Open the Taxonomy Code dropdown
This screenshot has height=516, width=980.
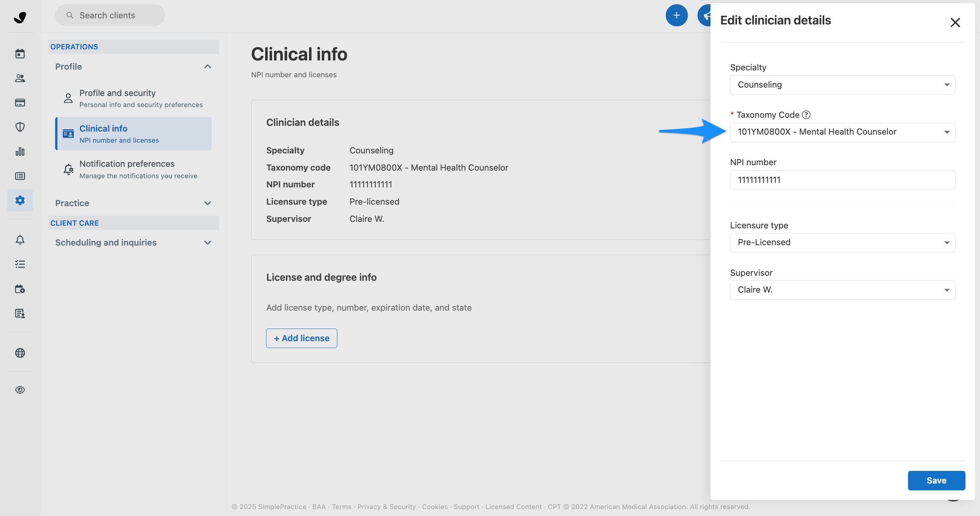(x=842, y=132)
